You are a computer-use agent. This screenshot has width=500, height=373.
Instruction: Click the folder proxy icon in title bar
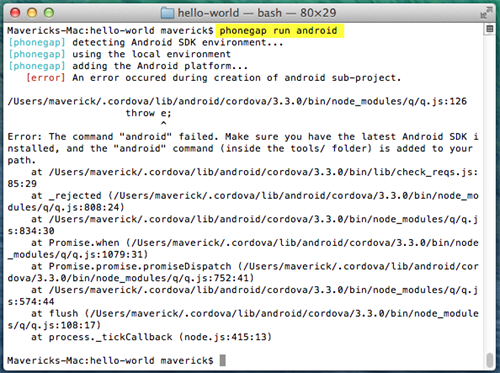167,13
